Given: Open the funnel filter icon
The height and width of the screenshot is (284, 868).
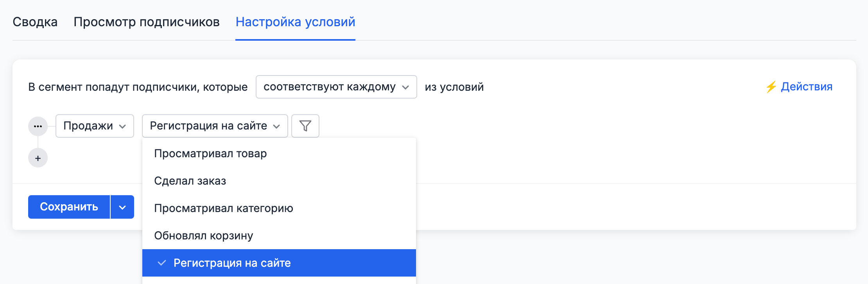Looking at the screenshot, I should [305, 126].
